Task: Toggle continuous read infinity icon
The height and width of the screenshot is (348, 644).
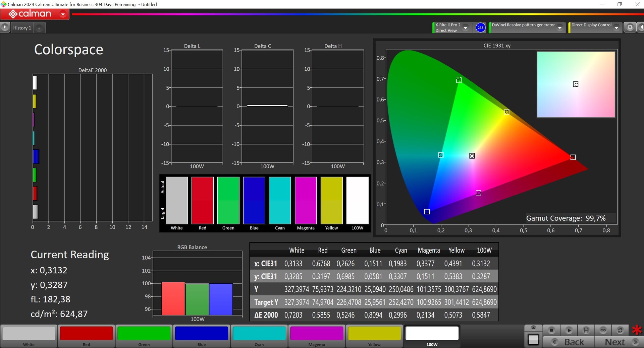Action: (x=603, y=330)
